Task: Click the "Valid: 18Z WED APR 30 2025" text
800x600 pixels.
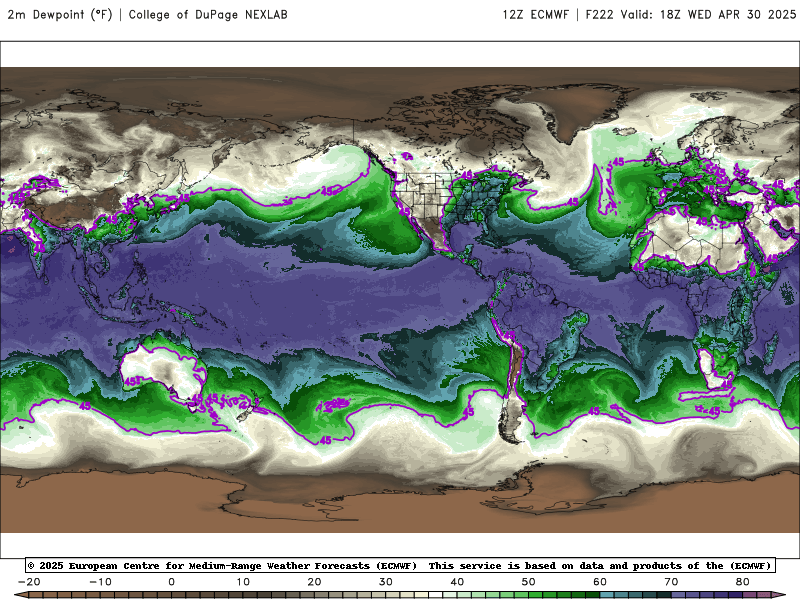Action: (x=708, y=14)
